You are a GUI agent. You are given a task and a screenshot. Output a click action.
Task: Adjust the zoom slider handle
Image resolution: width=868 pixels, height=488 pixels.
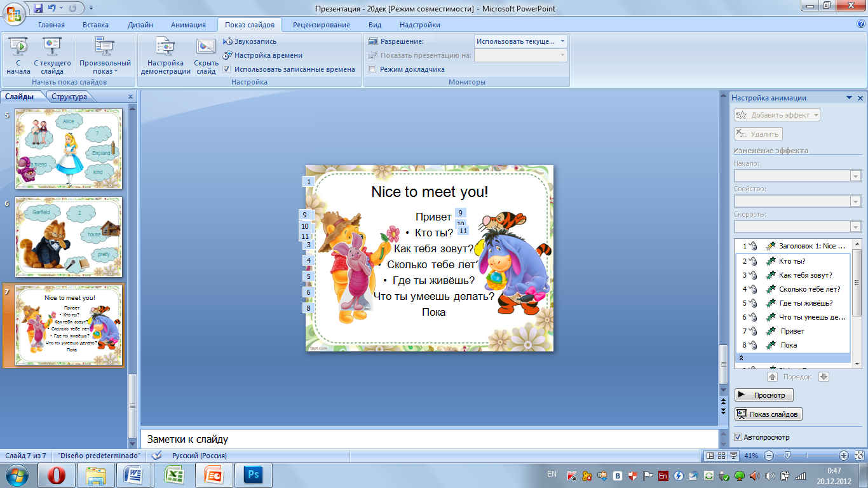[787, 456]
